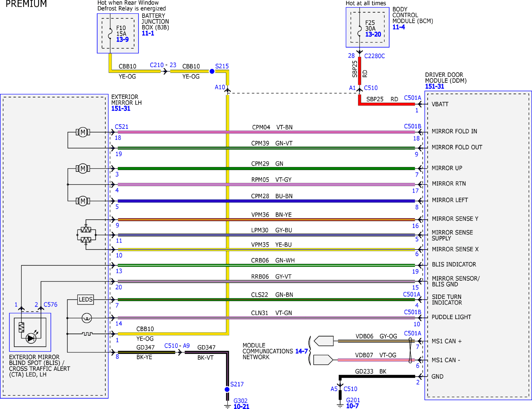Click the A10 pin label

click(x=220, y=87)
